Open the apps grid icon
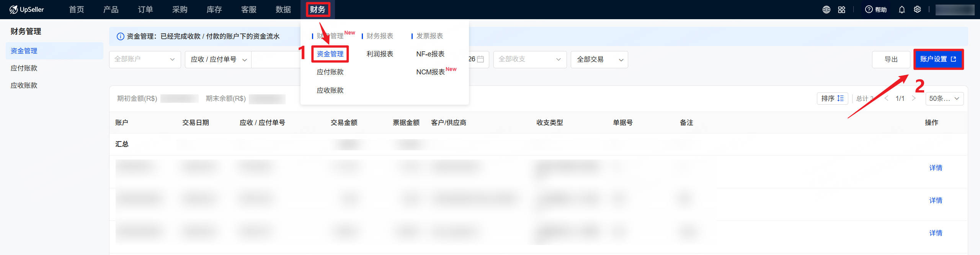This screenshot has height=255, width=980. [x=841, y=10]
